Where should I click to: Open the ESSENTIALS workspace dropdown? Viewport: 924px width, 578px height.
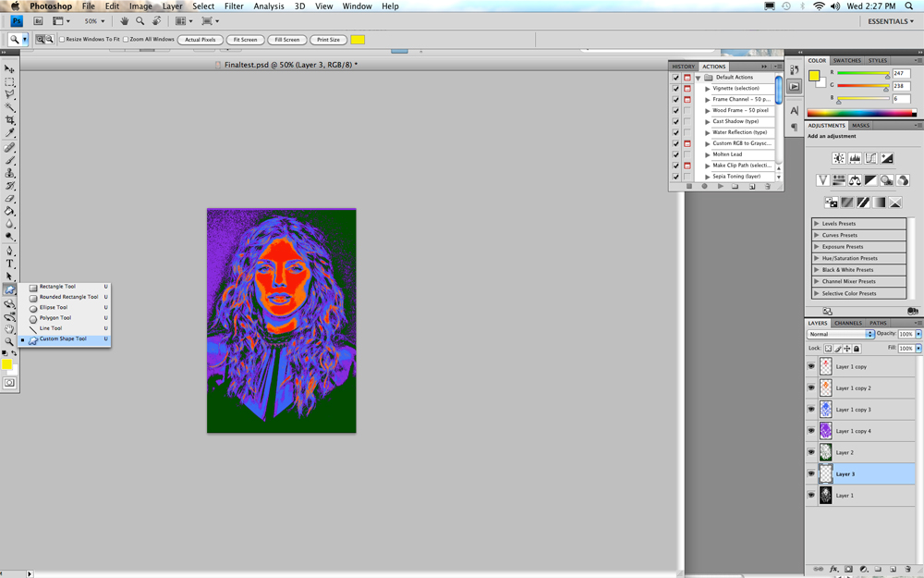coord(891,21)
